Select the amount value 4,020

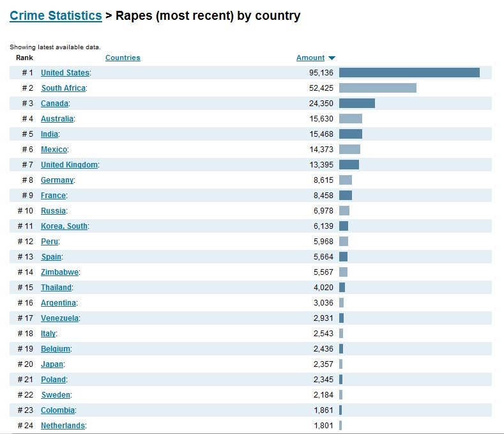[323, 288]
